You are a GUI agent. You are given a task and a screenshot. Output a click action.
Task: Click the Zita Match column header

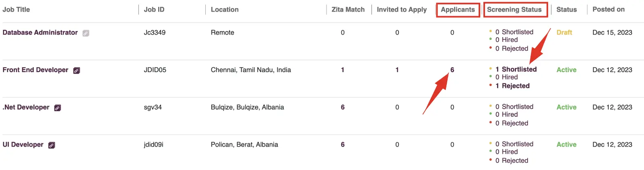(x=348, y=9)
